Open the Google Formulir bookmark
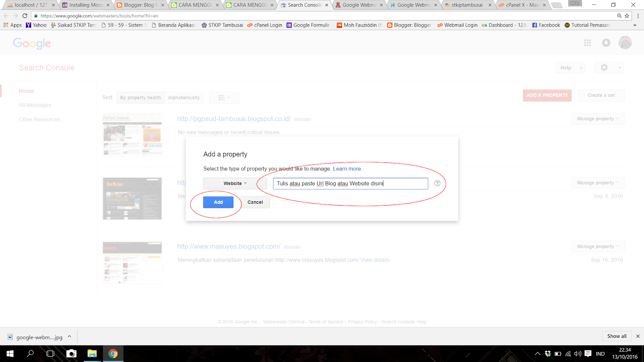 pyautogui.click(x=308, y=25)
